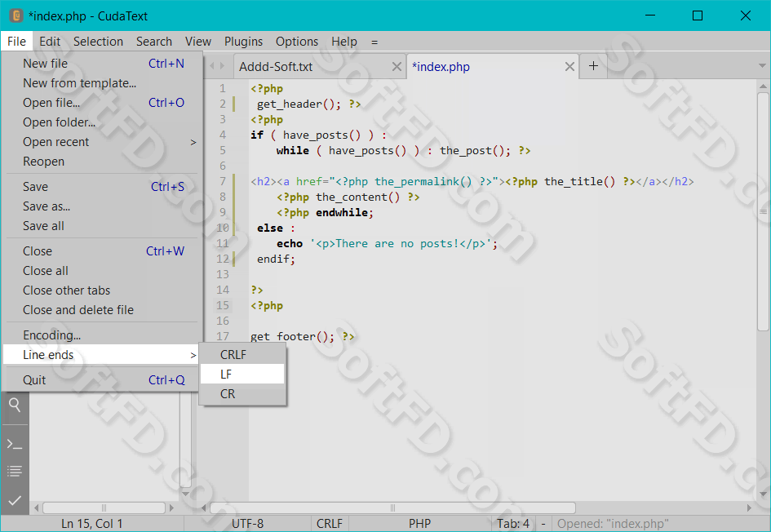Click the tab scroll left arrow
This screenshot has height=532, width=771.
click(x=212, y=65)
